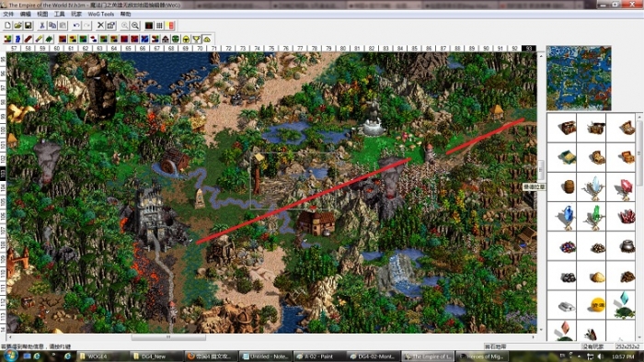Select the Zoom in magnifier icon
The width and height of the screenshot is (644, 362).
[125, 26]
